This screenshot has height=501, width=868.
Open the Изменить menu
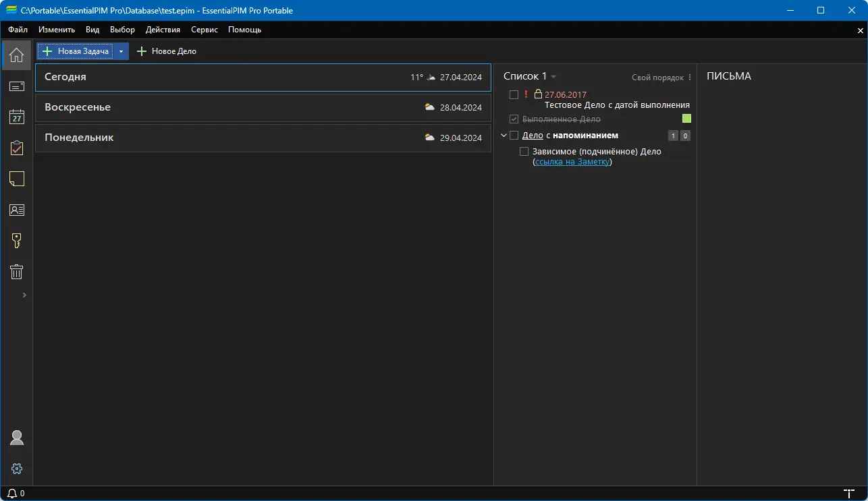point(57,30)
